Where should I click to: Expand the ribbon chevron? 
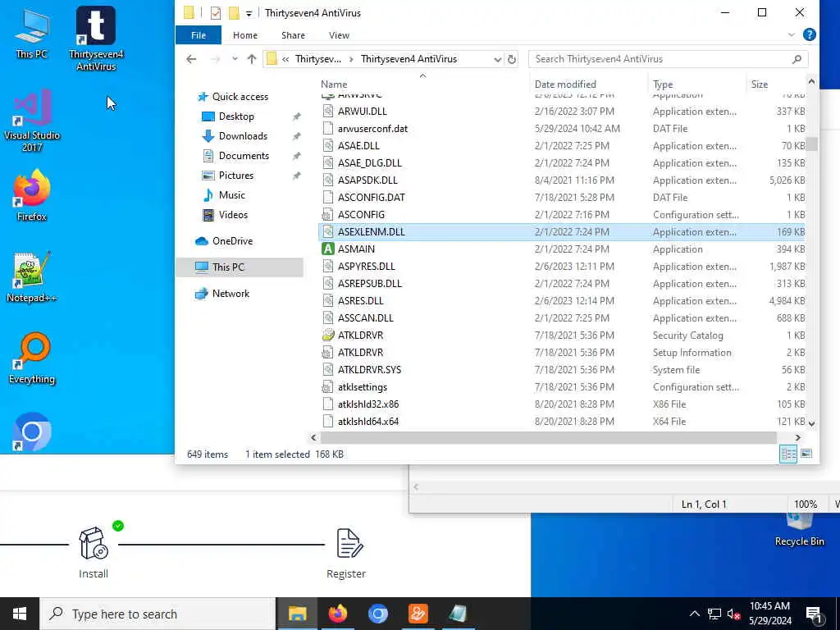pos(792,34)
